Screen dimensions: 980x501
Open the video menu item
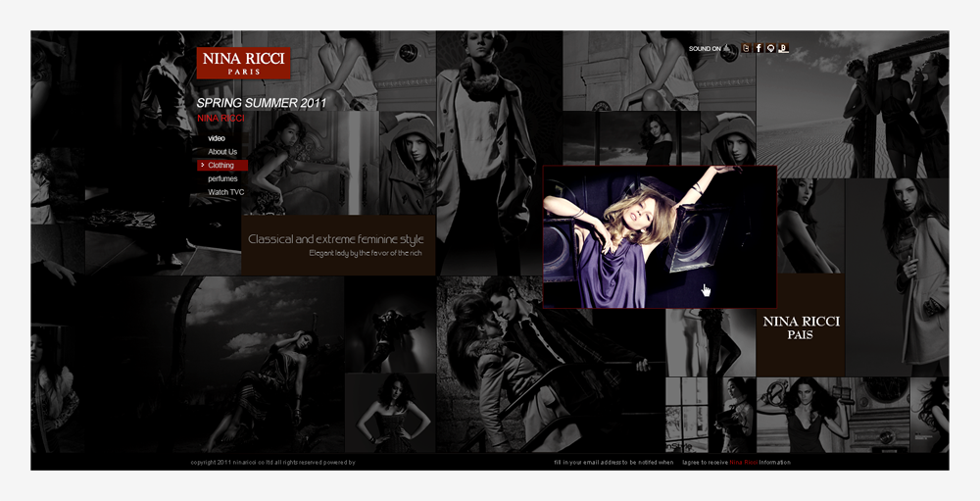pos(217,138)
